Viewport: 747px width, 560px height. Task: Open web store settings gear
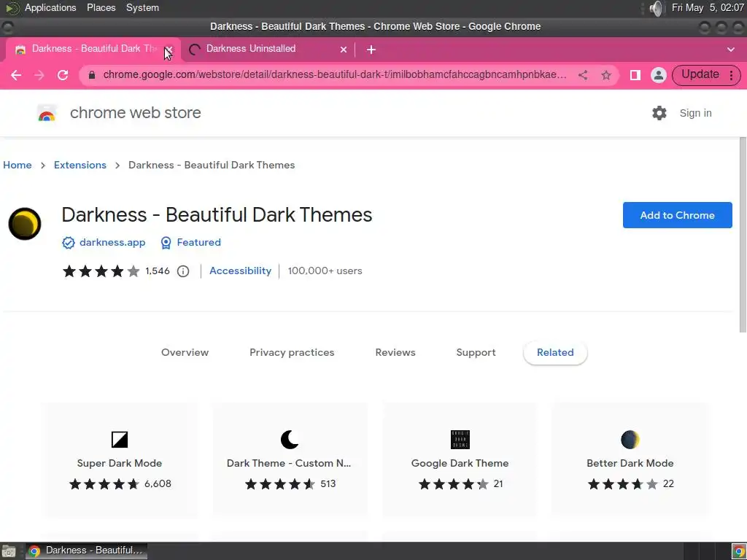[x=659, y=113]
